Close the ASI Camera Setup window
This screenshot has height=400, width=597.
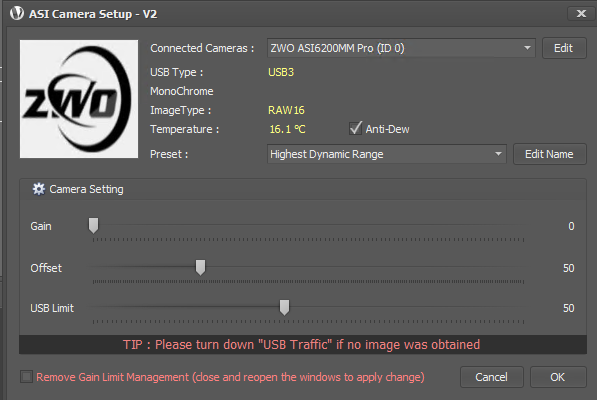click(x=581, y=14)
